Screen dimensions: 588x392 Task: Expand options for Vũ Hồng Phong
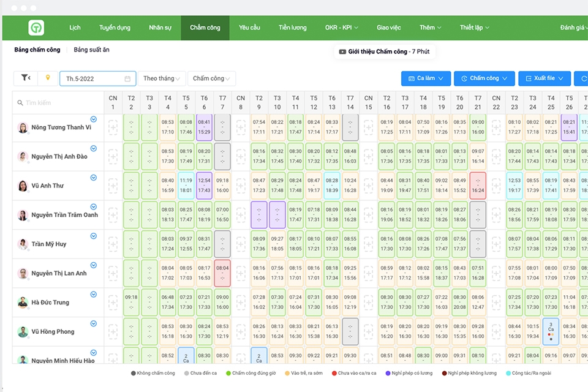click(94, 324)
